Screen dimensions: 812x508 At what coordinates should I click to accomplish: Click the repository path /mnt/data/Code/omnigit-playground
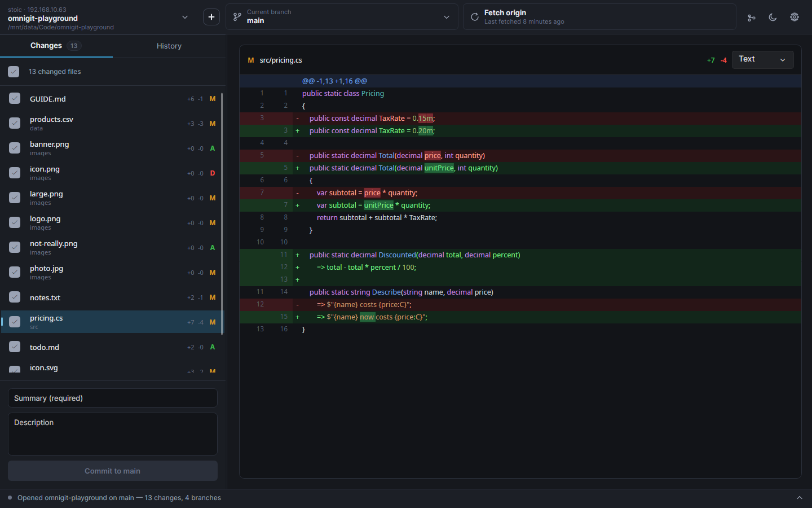pos(61,27)
